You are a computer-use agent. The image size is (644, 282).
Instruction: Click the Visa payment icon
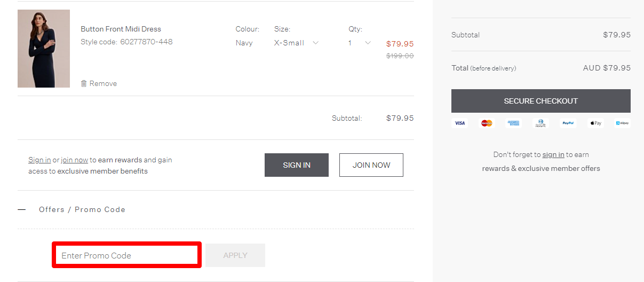pyautogui.click(x=459, y=123)
